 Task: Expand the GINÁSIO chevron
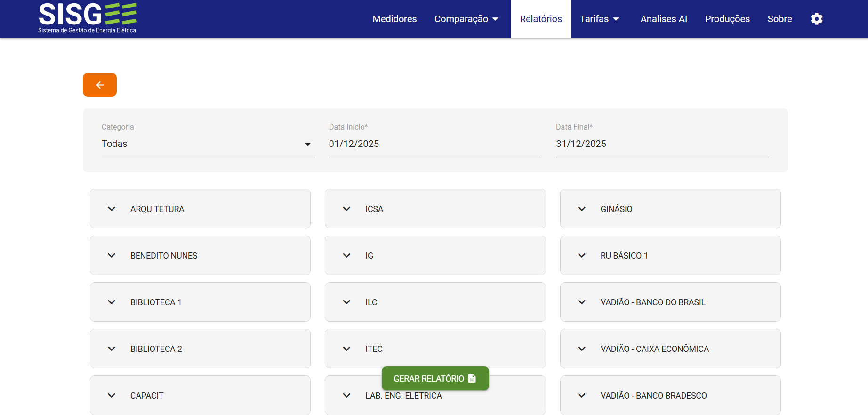click(582, 209)
